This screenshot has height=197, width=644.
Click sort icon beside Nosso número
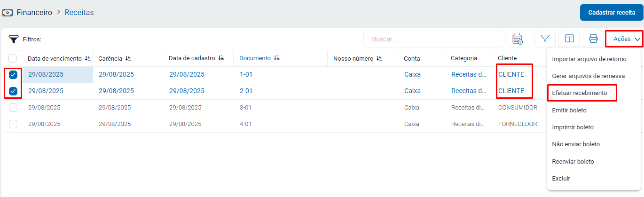(379, 59)
